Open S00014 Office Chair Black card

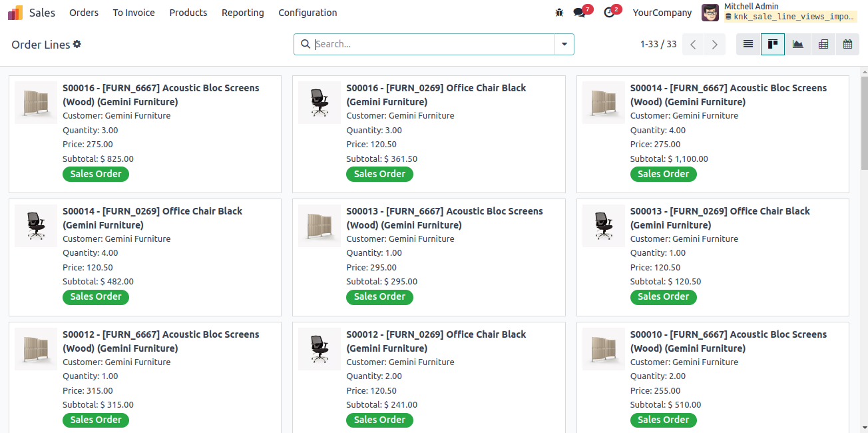[x=145, y=257]
